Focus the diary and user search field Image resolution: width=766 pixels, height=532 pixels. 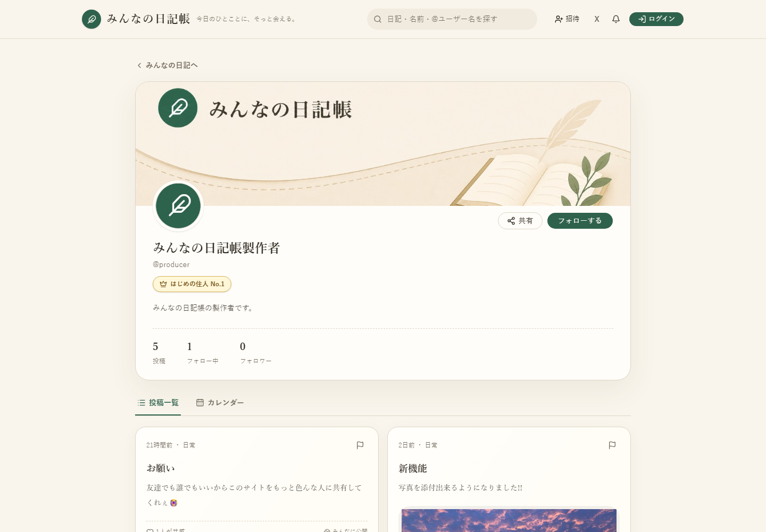click(452, 19)
